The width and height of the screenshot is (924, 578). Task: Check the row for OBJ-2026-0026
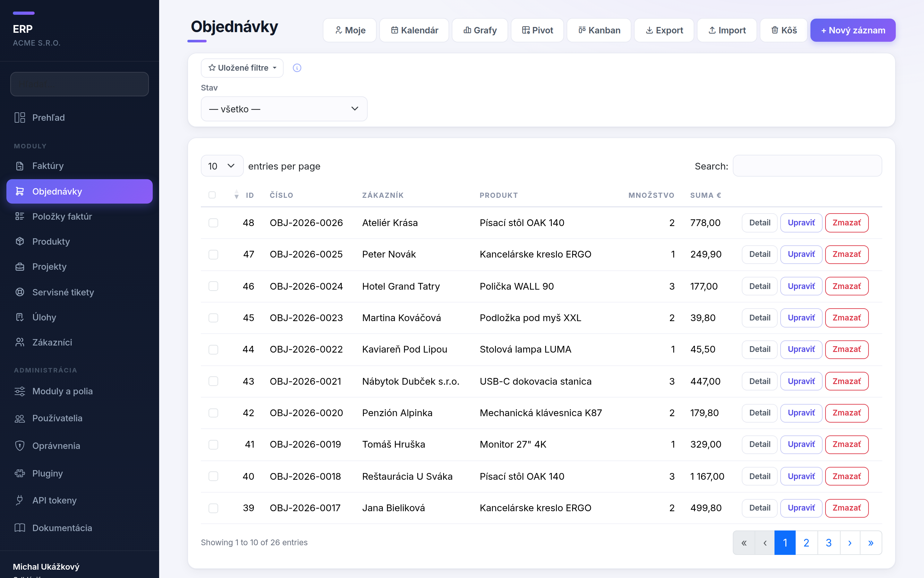[x=213, y=223]
